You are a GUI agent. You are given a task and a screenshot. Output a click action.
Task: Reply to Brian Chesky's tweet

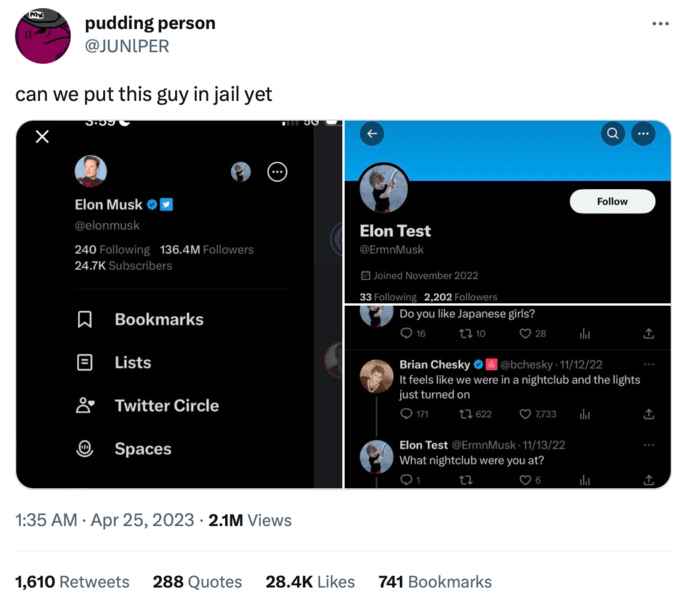tap(406, 414)
